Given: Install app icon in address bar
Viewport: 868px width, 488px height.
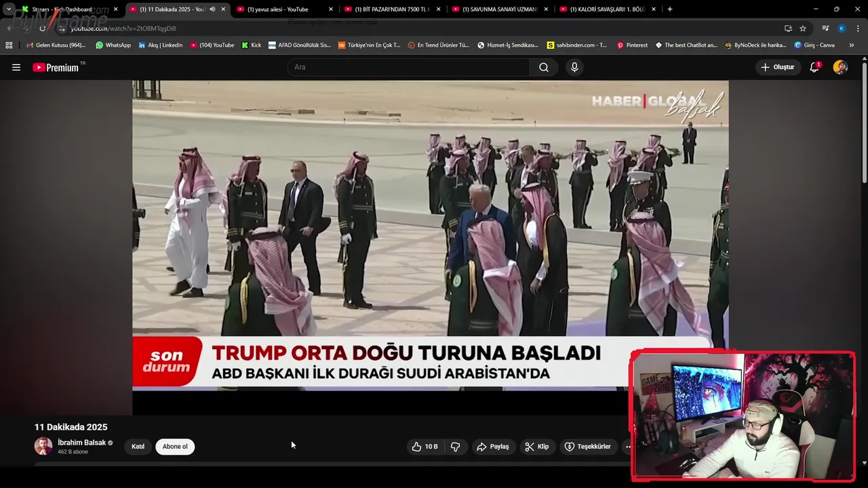Looking at the screenshot, I should pyautogui.click(x=788, y=28).
